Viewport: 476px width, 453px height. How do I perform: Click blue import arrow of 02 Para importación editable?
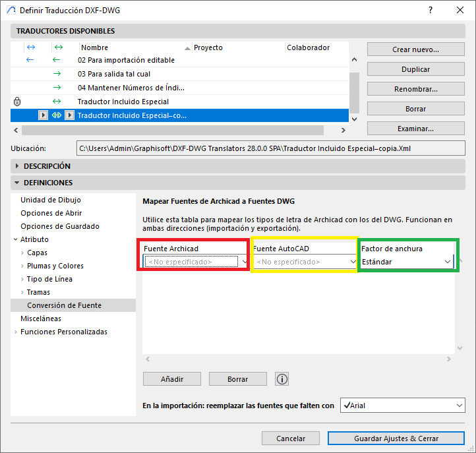point(30,60)
